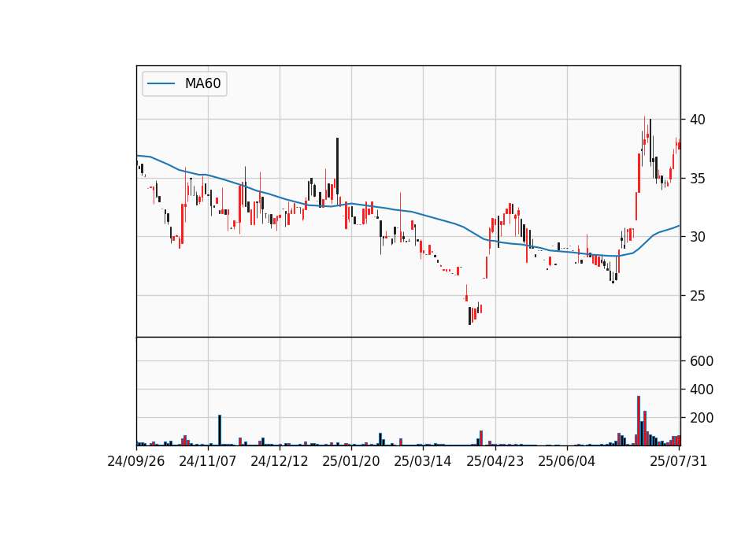Click the price axis label 25
This screenshot has width=756, height=543.
pos(698,296)
